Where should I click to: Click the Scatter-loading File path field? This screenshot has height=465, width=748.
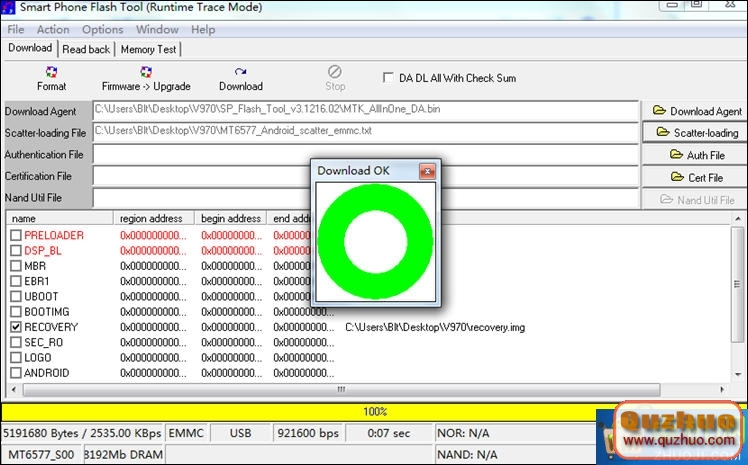pos(365,131)
